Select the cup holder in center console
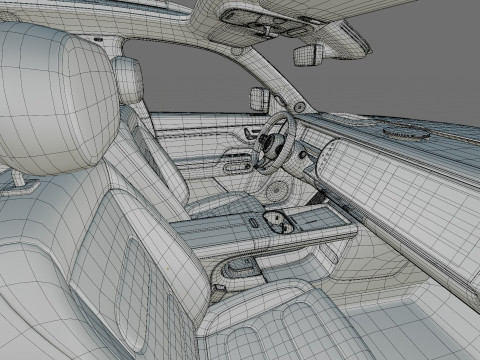This screenshot has height=360, width=480. point(279,222)
